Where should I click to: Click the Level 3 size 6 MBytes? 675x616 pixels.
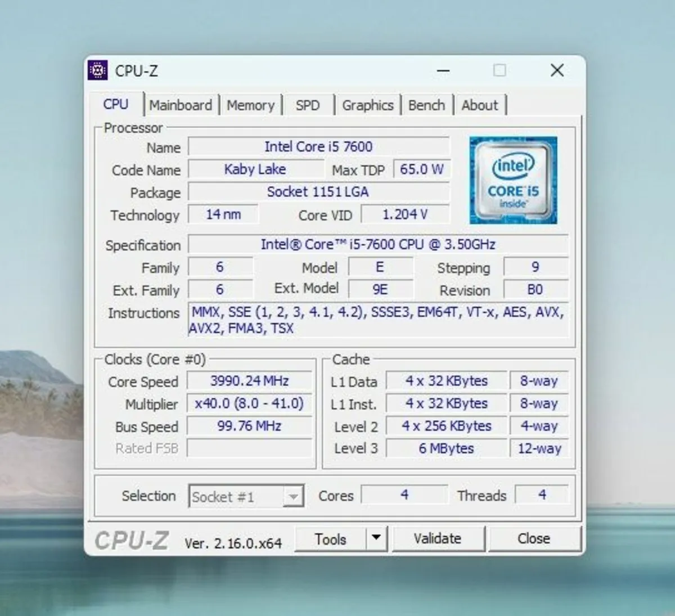click(447, 448)
